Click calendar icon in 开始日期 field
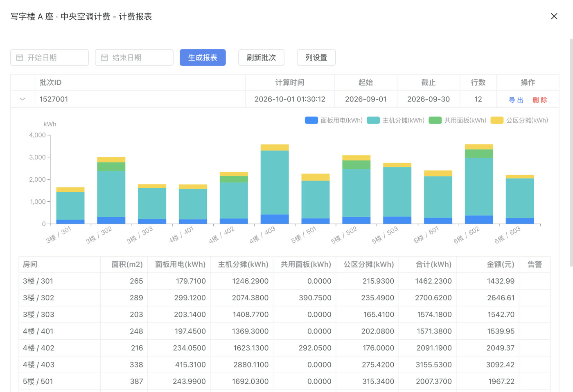573x392 pixels. point(20,58)
